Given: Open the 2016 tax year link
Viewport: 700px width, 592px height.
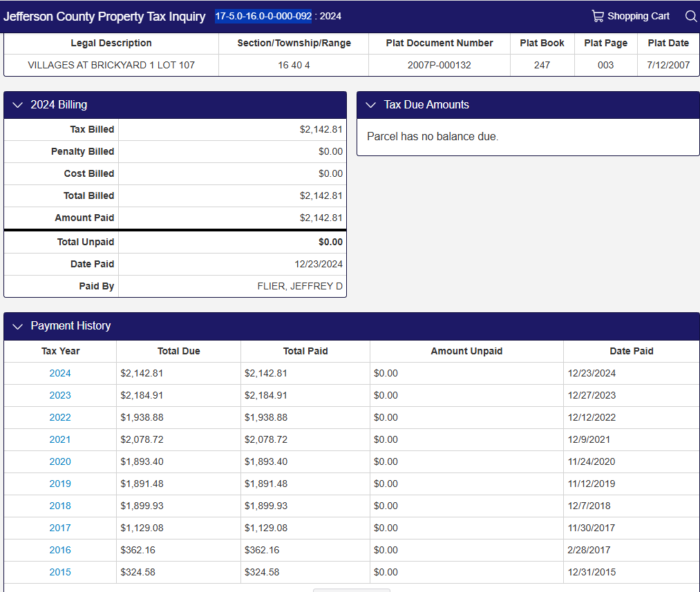Looking at the screenshot, I should pyautogui.click(x=60, y=550).
